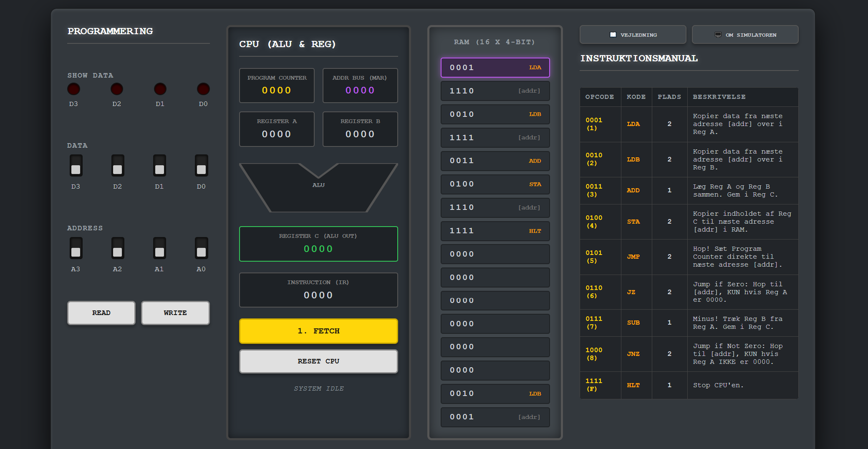Click the ALU shape
This screenshot has height=449, width=868.
[318, 188]
